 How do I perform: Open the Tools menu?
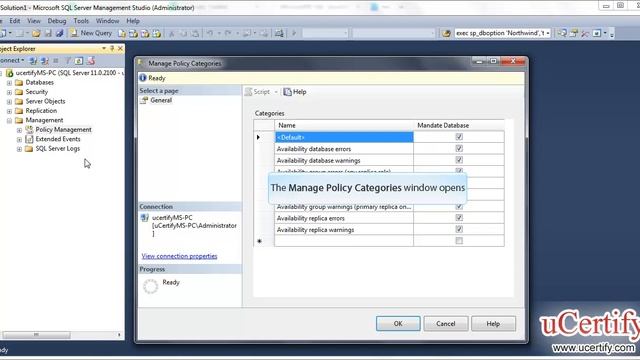(81, 21)
